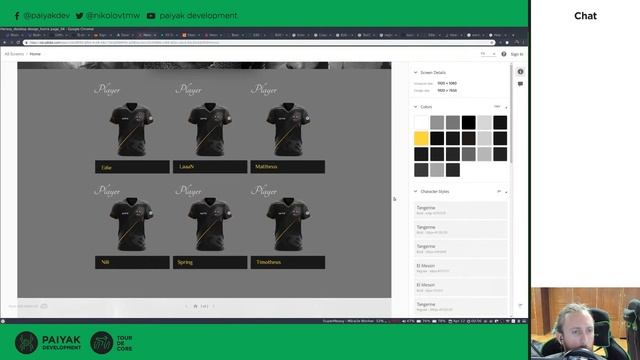Screen dimensions: 640x360
Task: Click the home icon in bottom navigation
Action: tap(196, 306)
